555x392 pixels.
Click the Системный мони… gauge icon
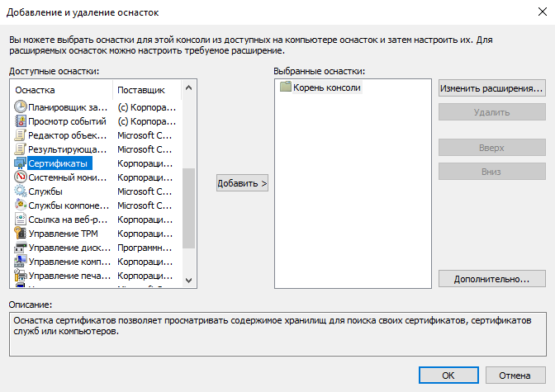[x=21, y=177]
